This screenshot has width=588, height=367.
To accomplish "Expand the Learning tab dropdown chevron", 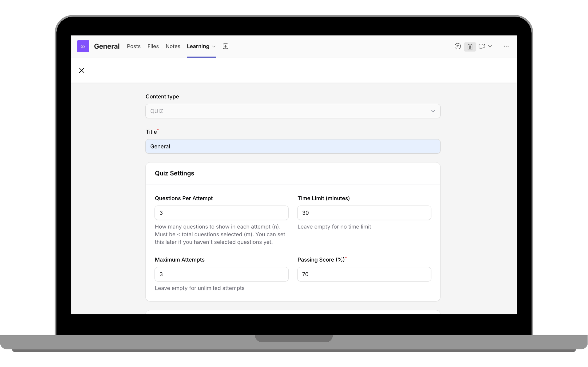I will 214,46.
